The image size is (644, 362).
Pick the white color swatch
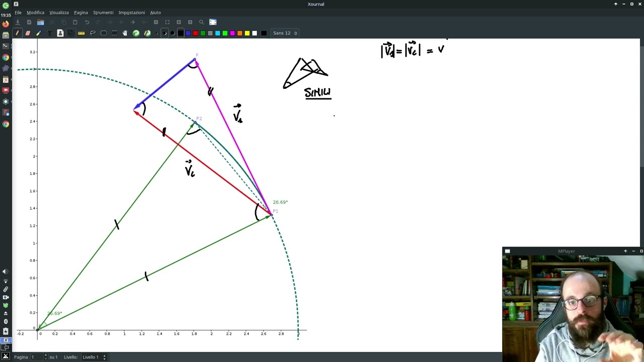click(255, 33)
